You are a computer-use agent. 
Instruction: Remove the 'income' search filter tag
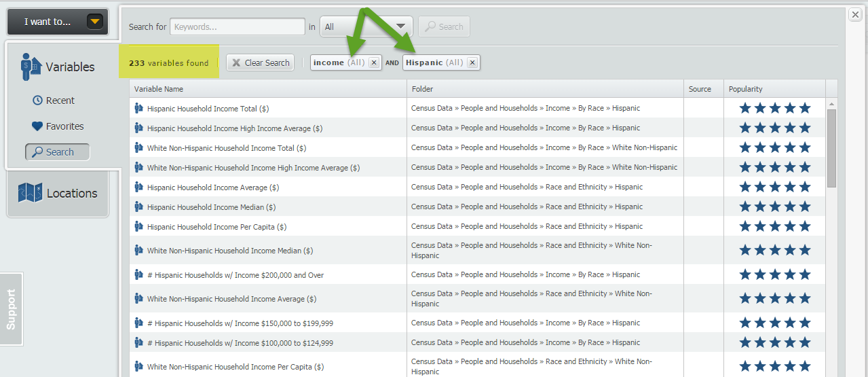pos(374,62)
